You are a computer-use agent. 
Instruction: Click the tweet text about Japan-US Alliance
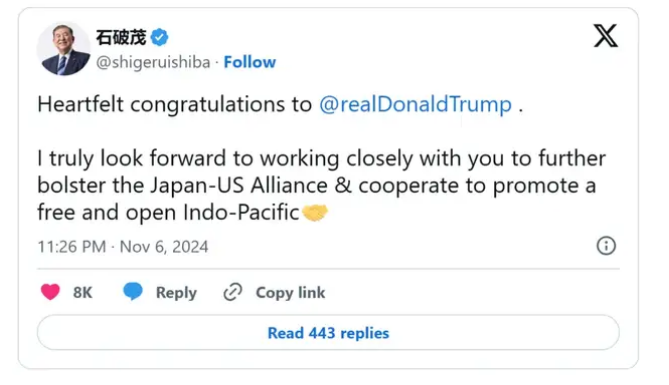coord(322,185)
